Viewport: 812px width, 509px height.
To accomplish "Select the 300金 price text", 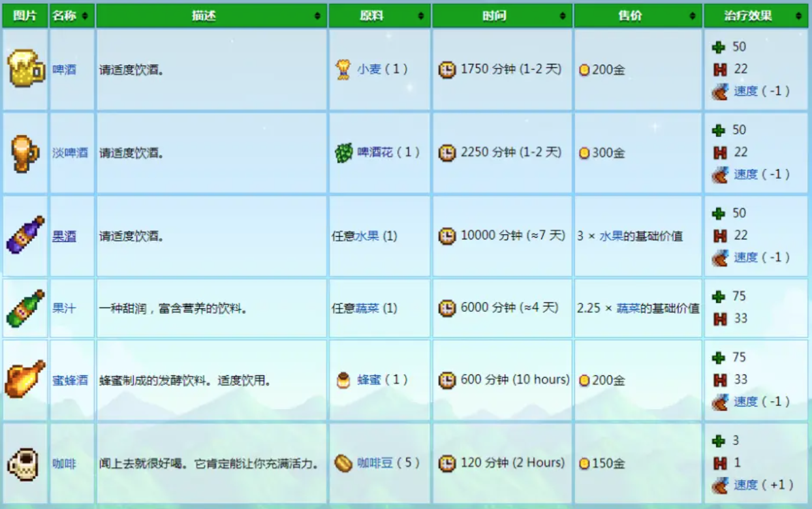I will coord(608,153).
